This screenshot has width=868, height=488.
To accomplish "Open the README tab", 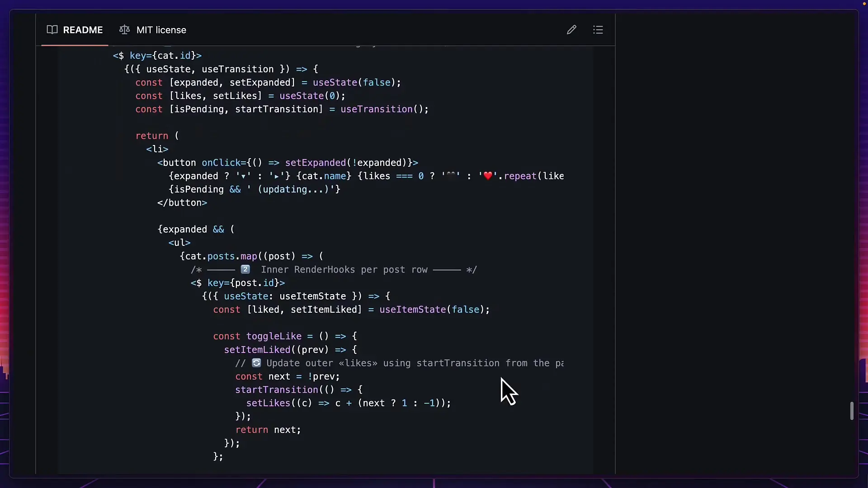I will click(75, 30).
